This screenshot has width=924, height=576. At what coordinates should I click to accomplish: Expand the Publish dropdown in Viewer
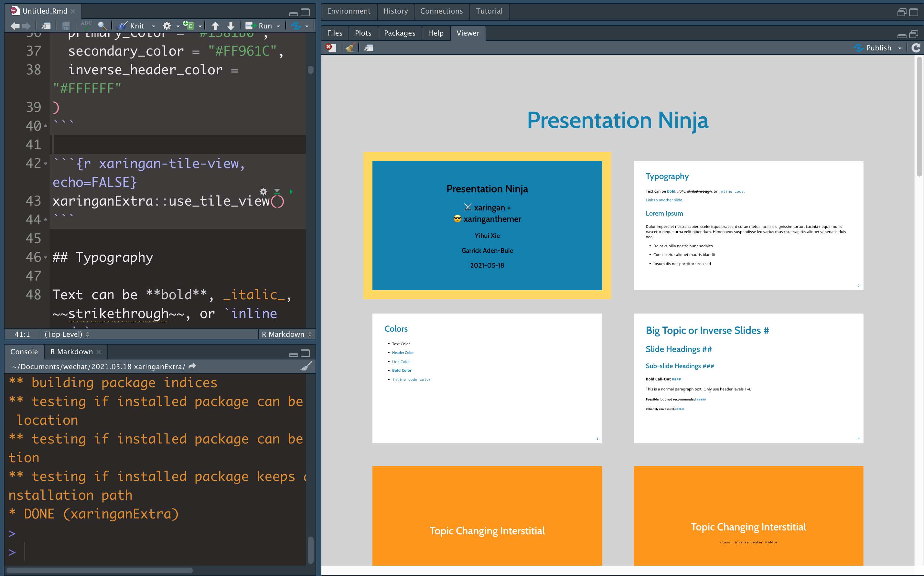tap(900, 48)
